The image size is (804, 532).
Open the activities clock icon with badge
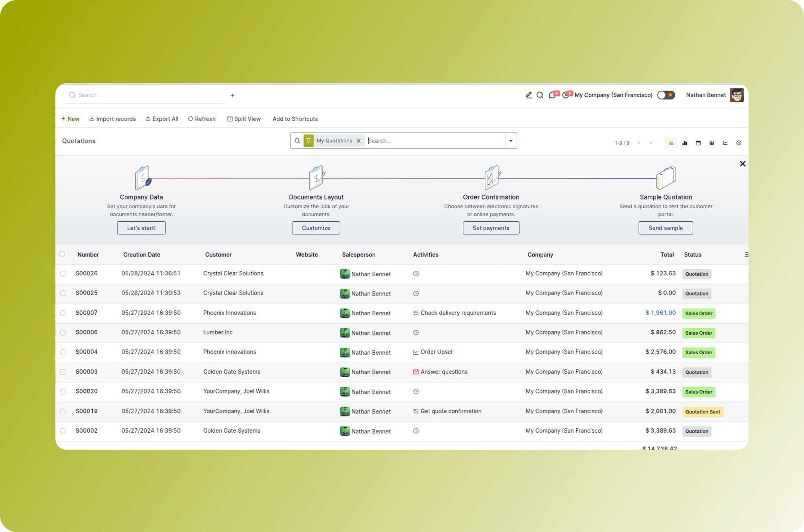pos(566,95)
